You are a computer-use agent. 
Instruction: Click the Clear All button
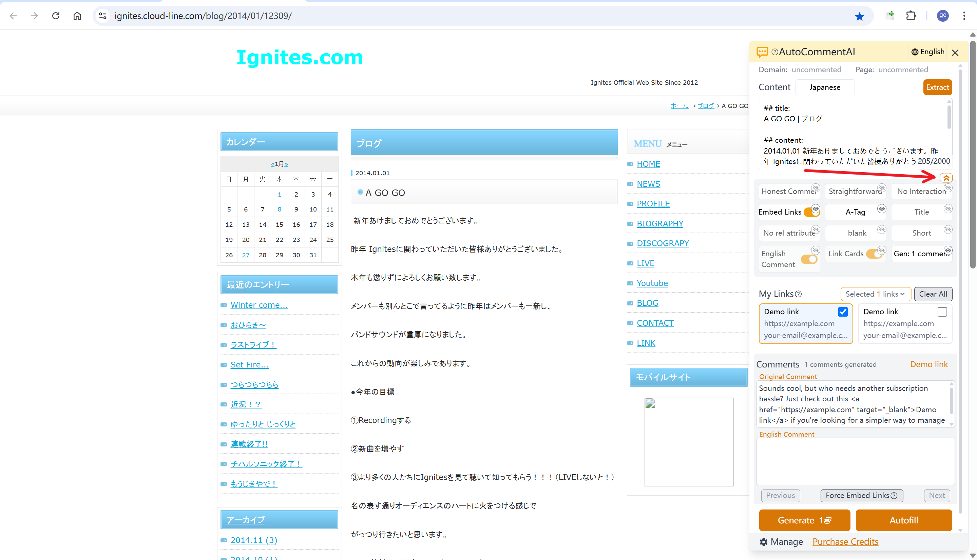point(933,294)
